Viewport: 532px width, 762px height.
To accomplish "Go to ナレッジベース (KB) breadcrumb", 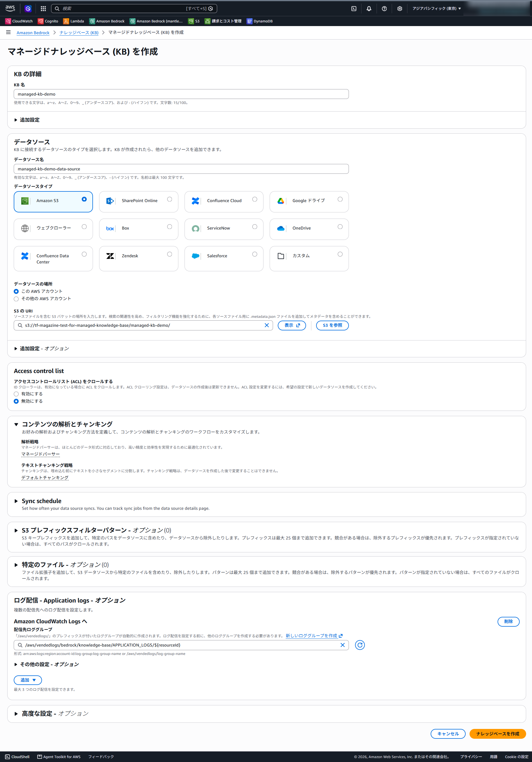I will pos(79,33).
